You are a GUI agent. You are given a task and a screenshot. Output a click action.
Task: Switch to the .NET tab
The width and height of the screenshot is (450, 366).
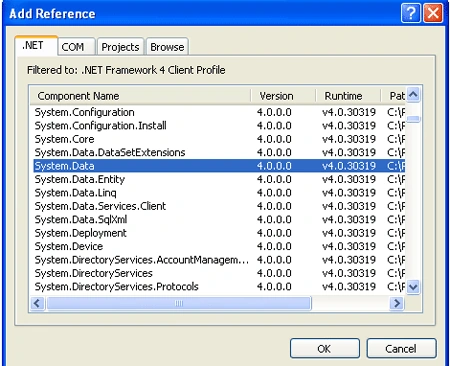pyautogui.click(x=36, y=45)
